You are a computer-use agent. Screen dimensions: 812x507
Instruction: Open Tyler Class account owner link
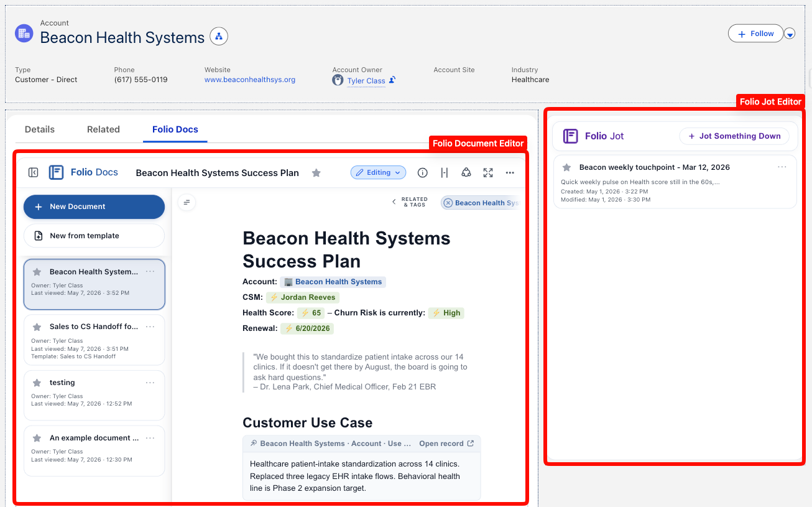(366, 81)
